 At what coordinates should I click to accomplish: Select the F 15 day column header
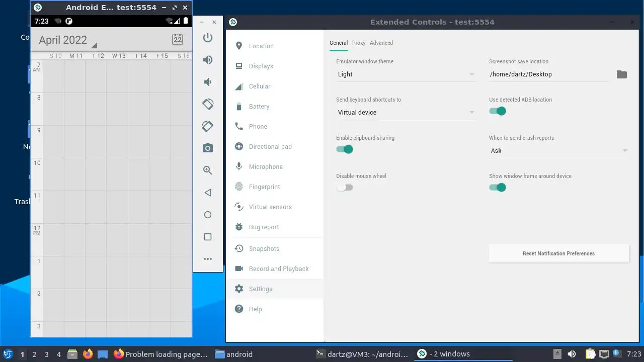tap(162, 56)
